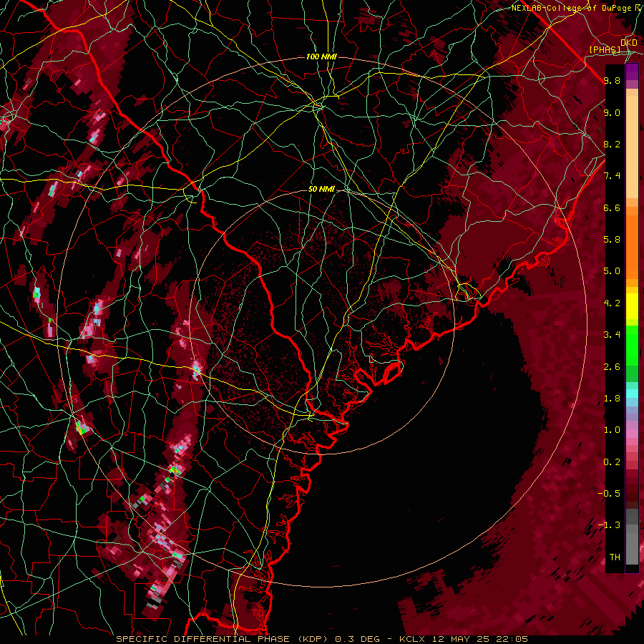Click the "[PHAS]" units label
The image size is (644, 644).
coord(605,50)
